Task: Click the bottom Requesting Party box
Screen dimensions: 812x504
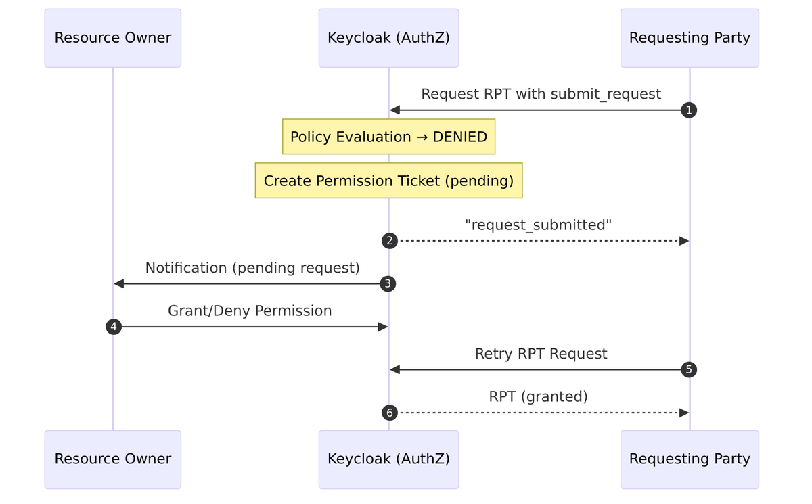Action: click(x=690, y=459)
